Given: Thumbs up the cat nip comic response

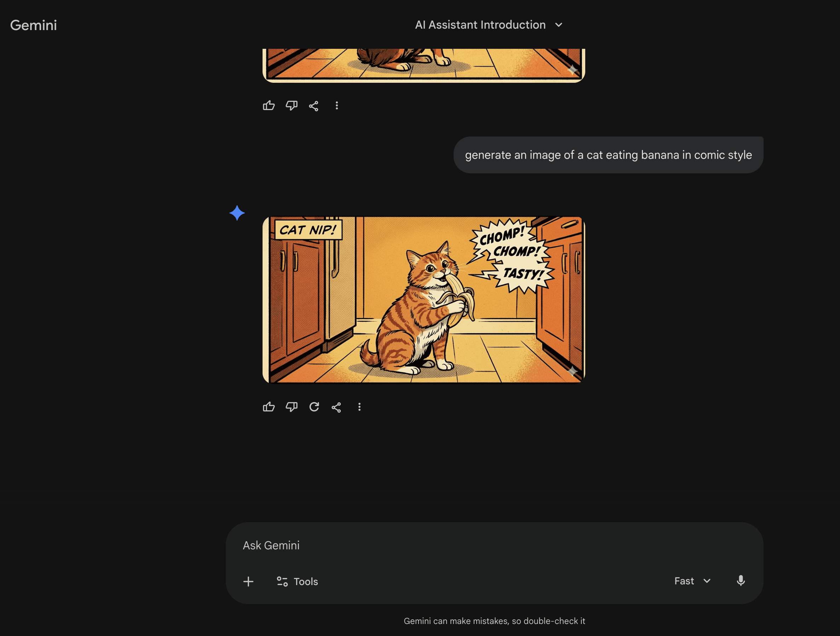Looking at the screenshot, I should [269, 407].
